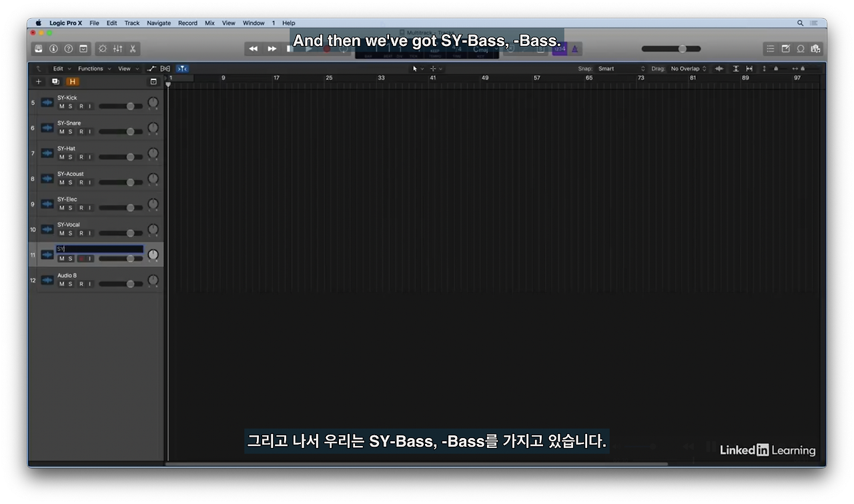Image resolution: width=854 pixels, height=504 pixels.
Task: Click the SY-Kick track audio icon
Action: (47, 102)
